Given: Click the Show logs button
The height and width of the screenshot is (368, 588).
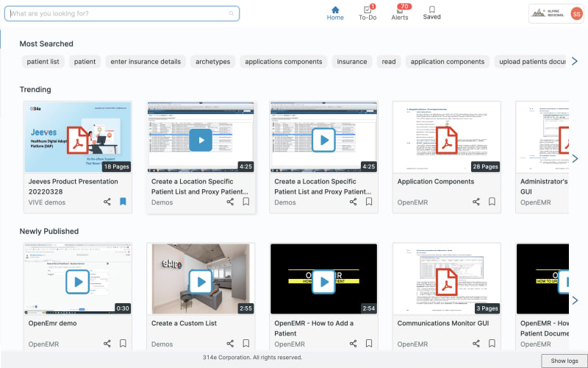Looking at the screenshot, I should [x=564, y=361].
